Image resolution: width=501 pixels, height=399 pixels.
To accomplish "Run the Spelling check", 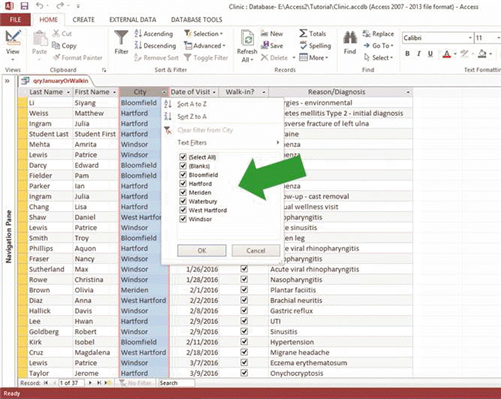I will 315,45.
